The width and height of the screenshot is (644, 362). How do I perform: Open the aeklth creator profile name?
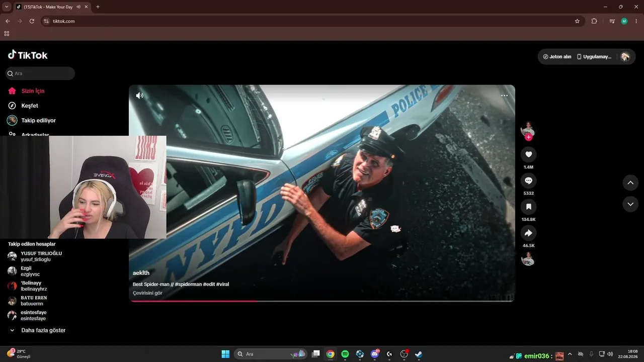[x=141, y=273]
